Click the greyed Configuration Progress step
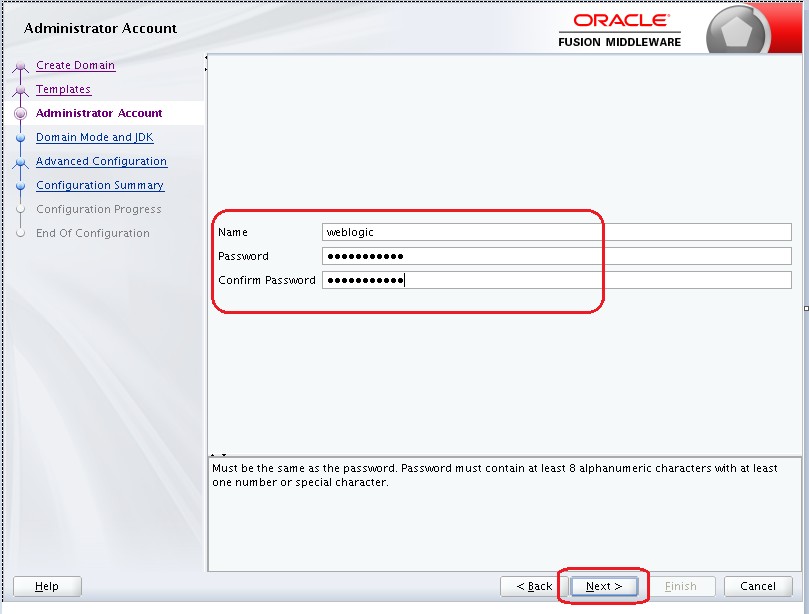Viewport: 809px width, 614px height. [99, 209]
